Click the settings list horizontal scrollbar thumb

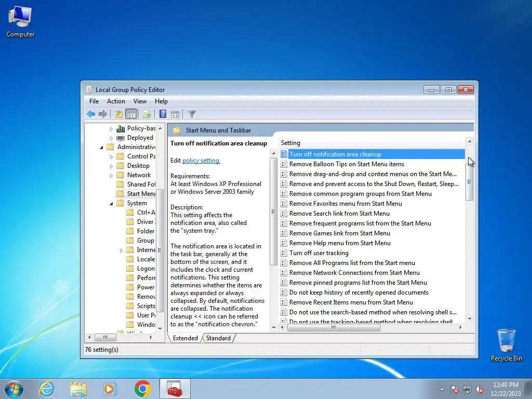tap(334, 327)
